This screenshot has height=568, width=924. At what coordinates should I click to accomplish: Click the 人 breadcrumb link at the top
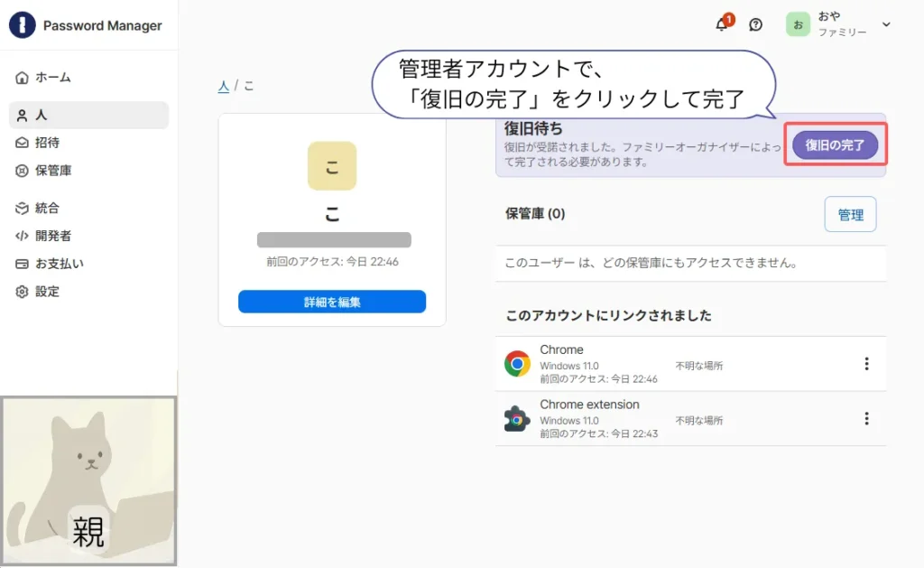pos(224,85)
